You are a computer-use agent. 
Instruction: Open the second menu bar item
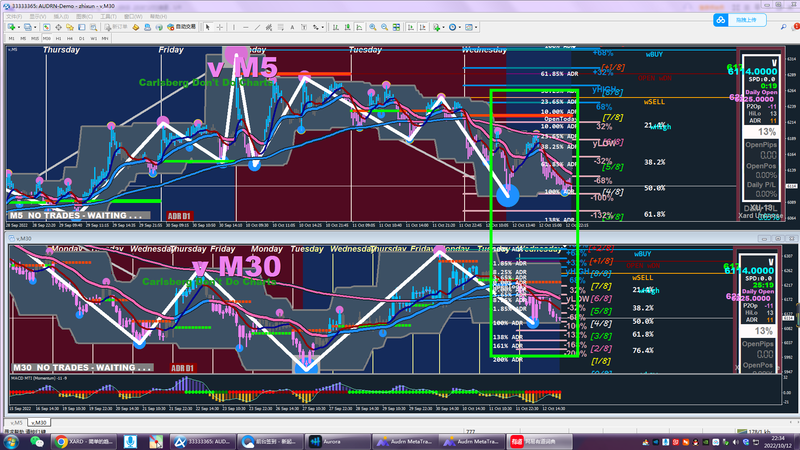38,16
